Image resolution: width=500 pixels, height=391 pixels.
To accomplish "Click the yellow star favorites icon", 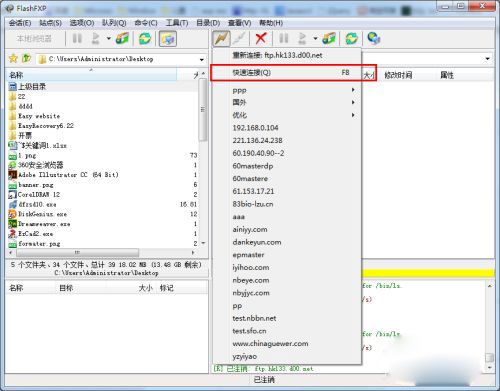I will (13, 59).
